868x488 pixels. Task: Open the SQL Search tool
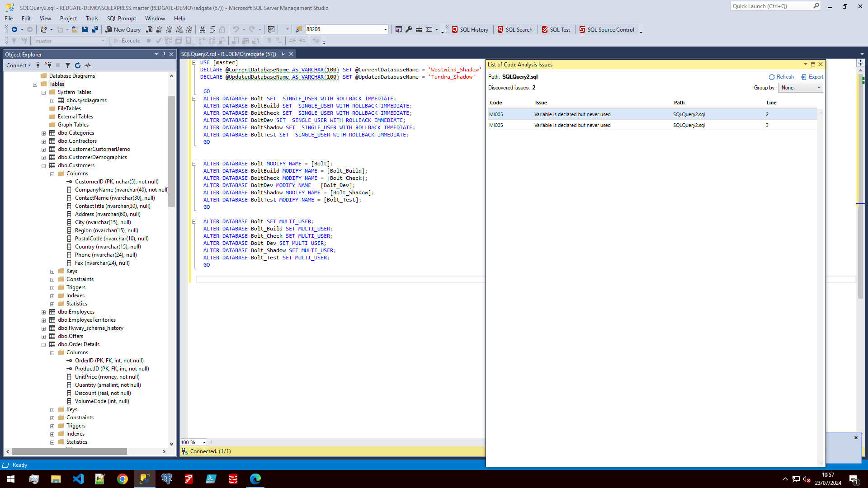click(x=515, y=29)
